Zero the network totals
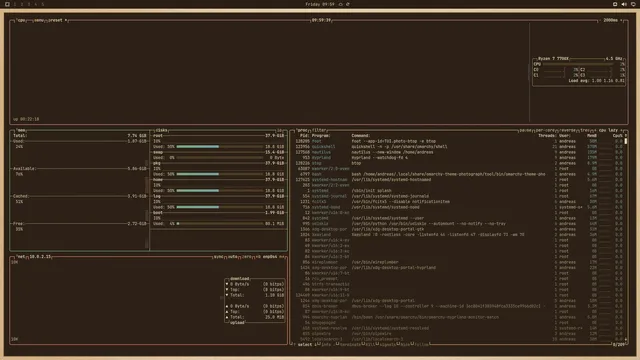640x360 pixels. [x=247, y=257]
